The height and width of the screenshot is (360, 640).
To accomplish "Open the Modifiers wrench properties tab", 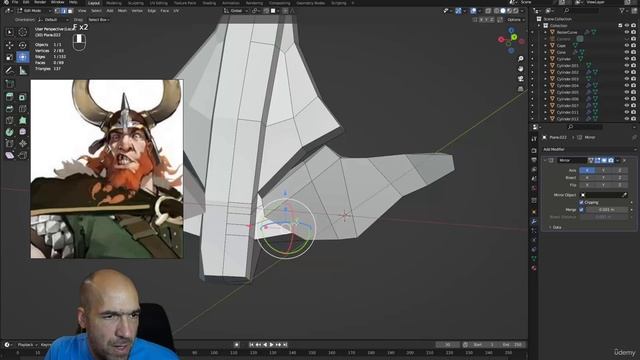I will coord(534,221).
